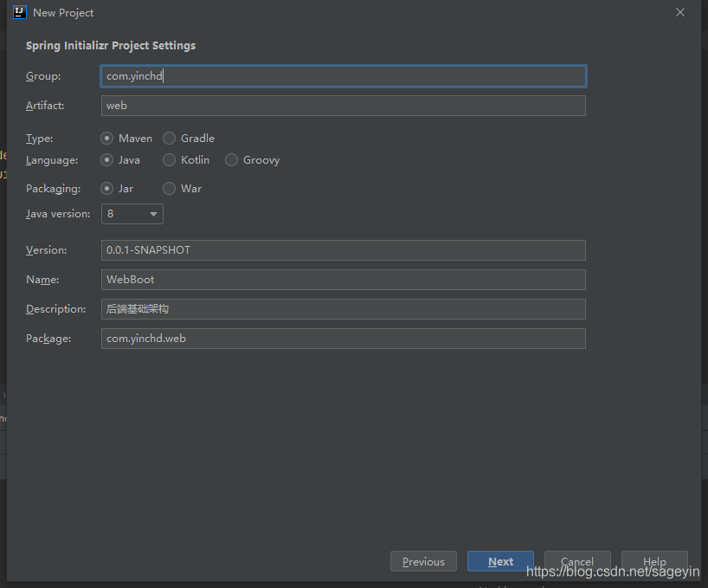Click into the Description text field
708x588 pixels.
pyautogui.click(x=344, y=309)
